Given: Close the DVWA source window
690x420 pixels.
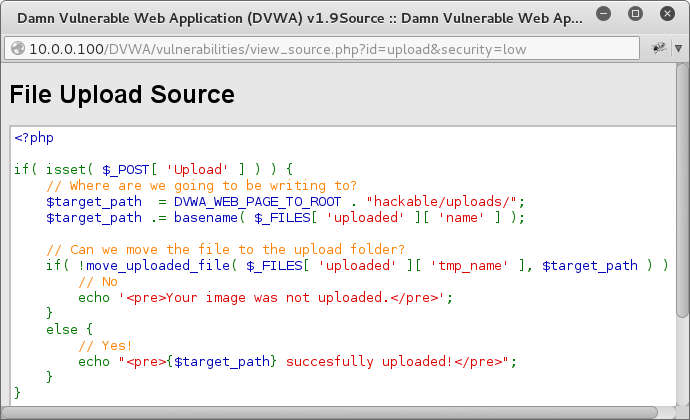Looking at the screenshot, I should (667, 14).
